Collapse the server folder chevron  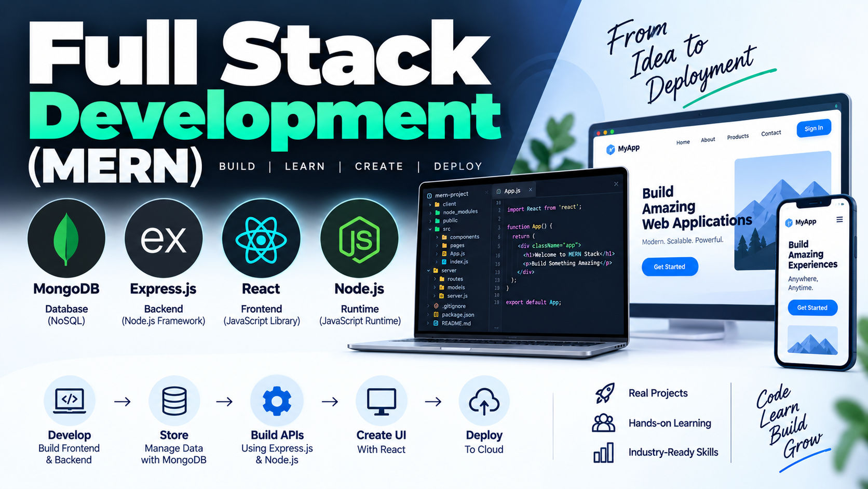(x=429, y=271)
